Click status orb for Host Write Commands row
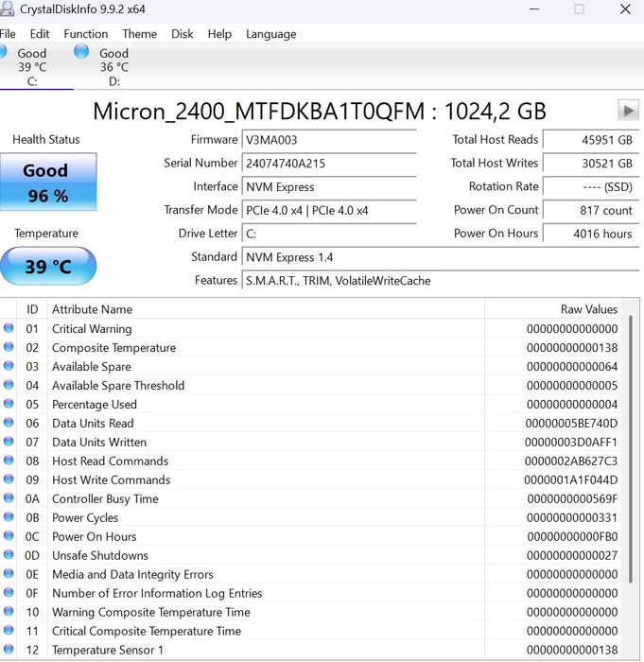 (9, 479)
